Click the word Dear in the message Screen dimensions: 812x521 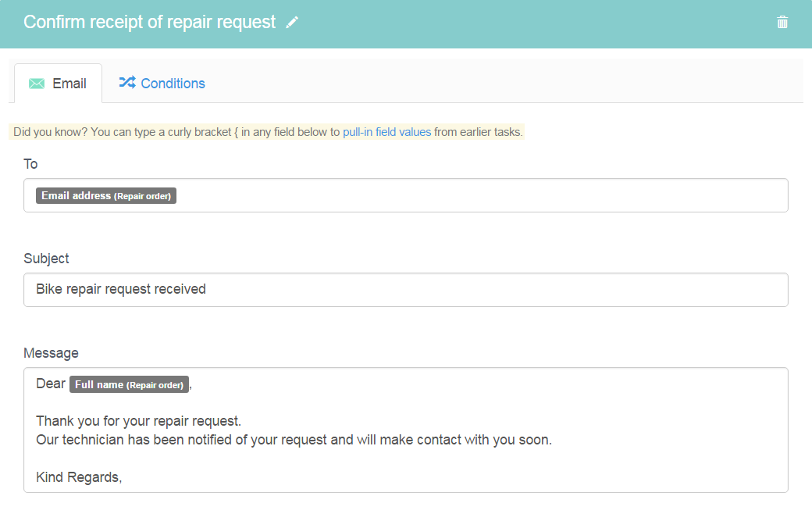point(51,384)
